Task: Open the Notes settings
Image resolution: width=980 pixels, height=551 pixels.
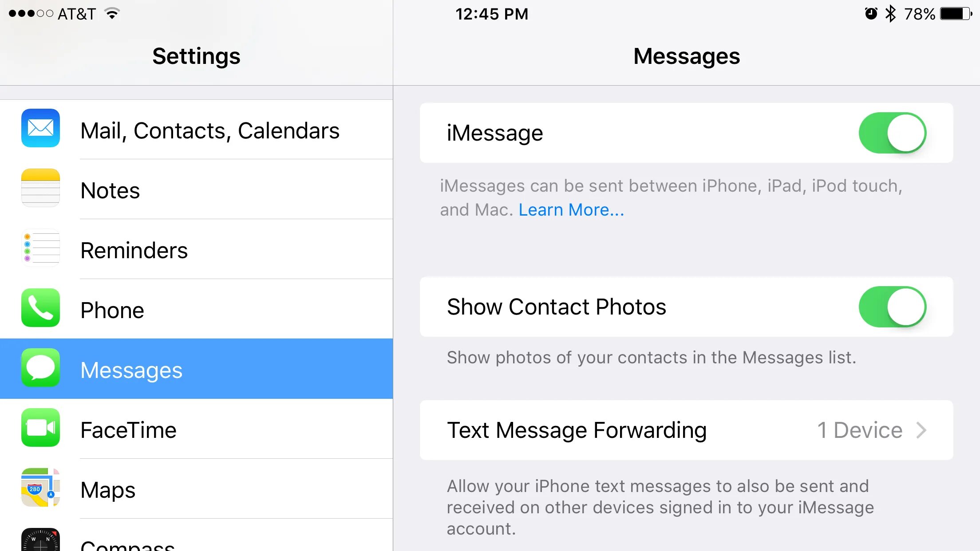Action: point(196,189)
